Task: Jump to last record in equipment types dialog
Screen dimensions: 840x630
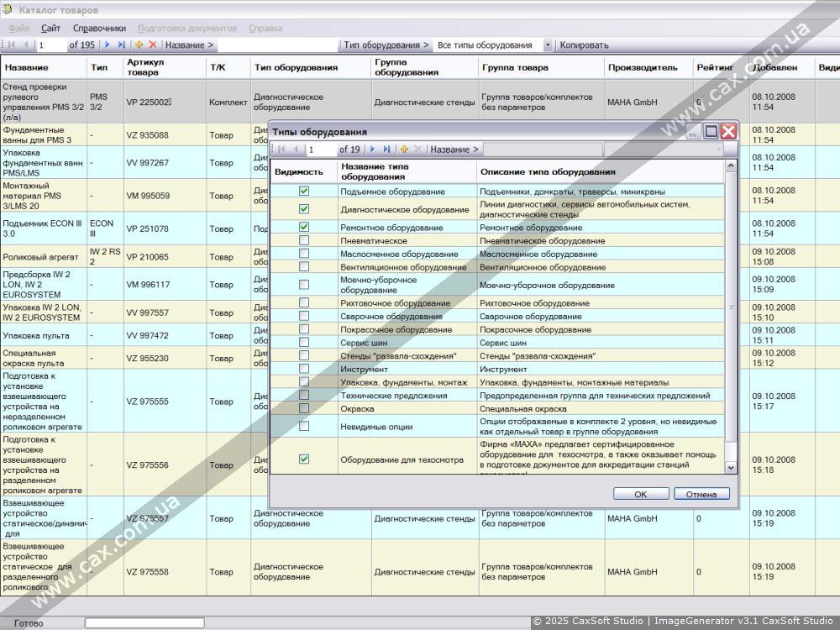Action: (386, 150)
